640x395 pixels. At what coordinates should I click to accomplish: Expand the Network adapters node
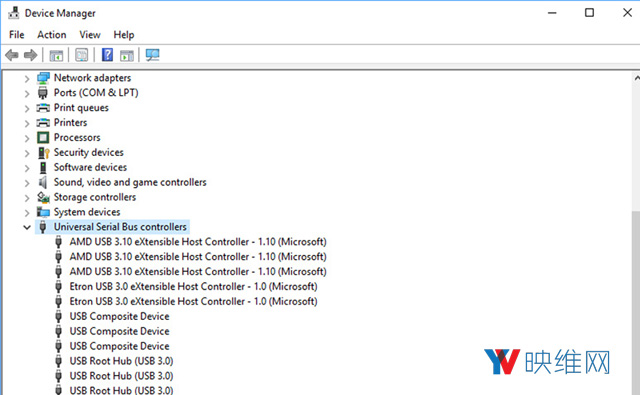tap(27, 79)
